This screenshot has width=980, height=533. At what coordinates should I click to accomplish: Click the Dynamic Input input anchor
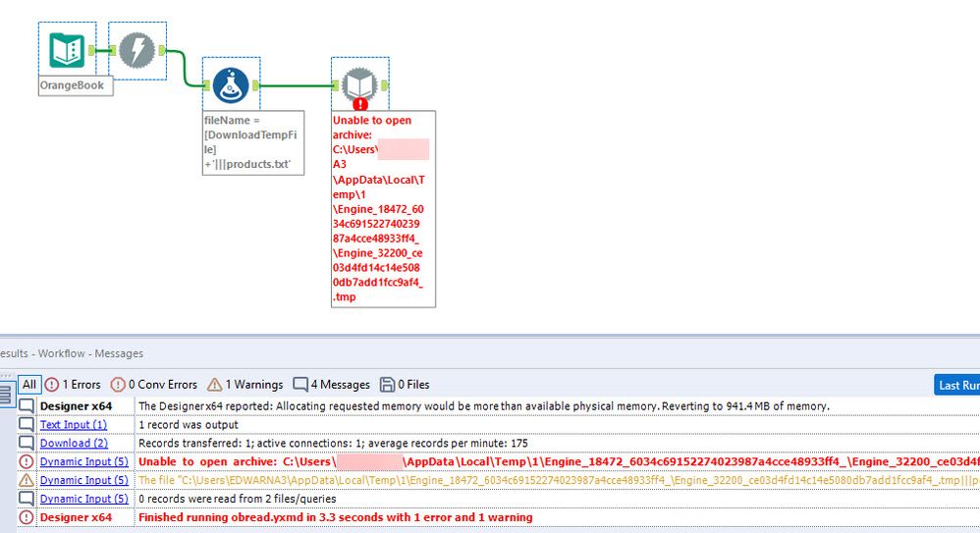tap(336, 85)
